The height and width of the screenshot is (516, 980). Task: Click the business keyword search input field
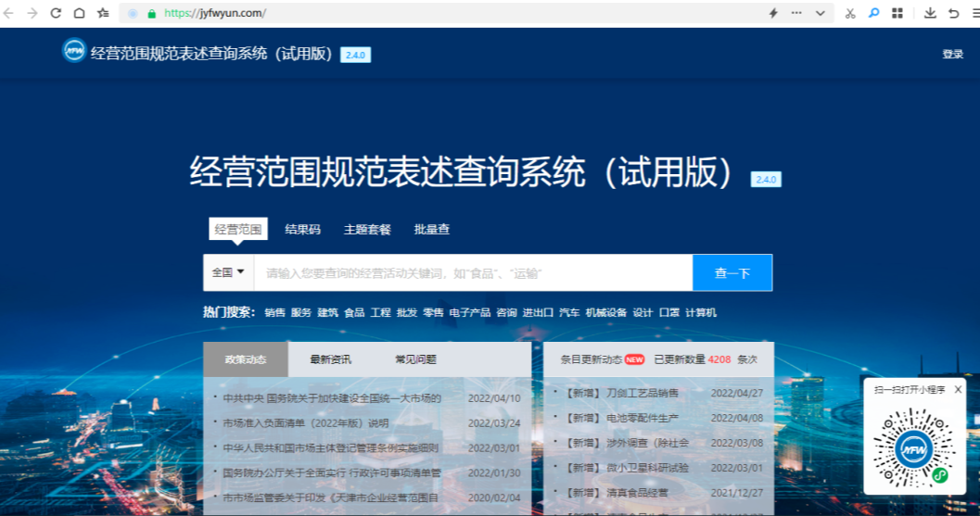click(473, 272)
